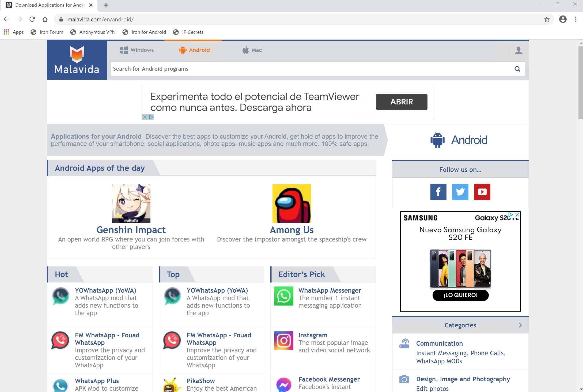
Task: Close the Samsung Galaxy ad
Action: point(517,215)
